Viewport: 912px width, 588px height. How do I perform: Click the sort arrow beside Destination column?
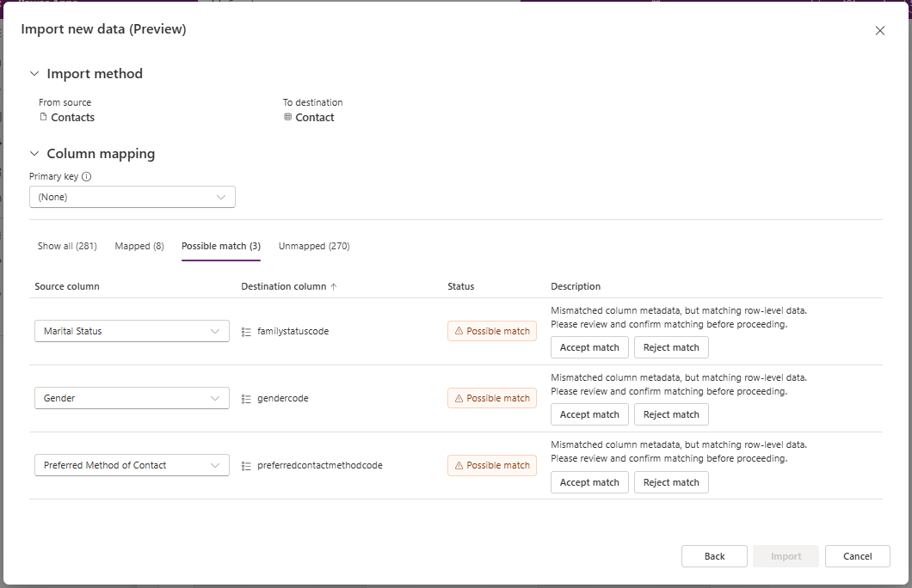tap(334, 287)
